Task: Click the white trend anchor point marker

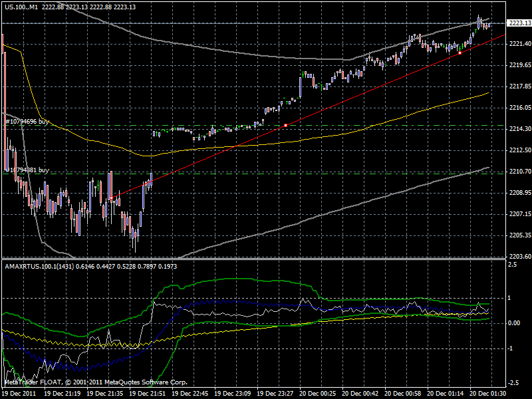Action: [x=286, y=124]
